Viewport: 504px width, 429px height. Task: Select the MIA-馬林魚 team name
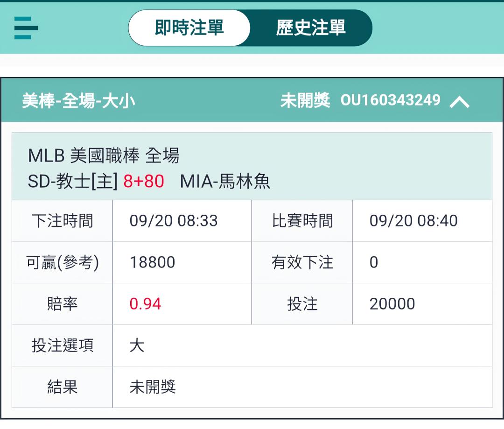click(x=225, y=181)
